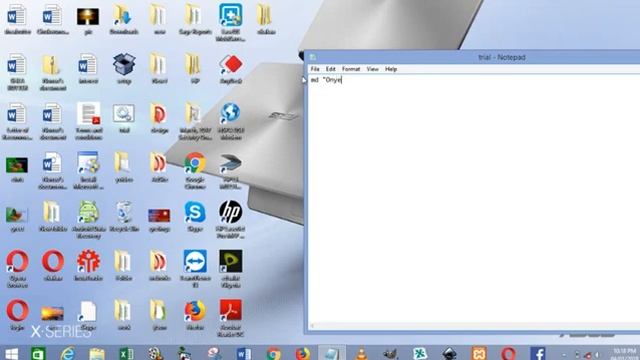The height and width of the screenshot is (360, 640).
Task: Click the system tray clock
Action: pyautogui.click(x=624, y=354)
